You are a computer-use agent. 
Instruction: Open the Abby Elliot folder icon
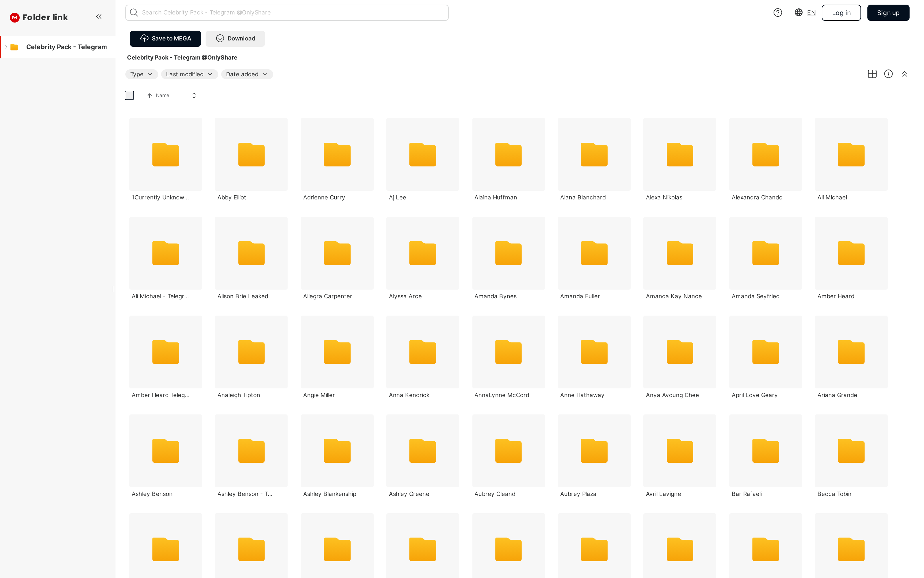tap(251, 154)
